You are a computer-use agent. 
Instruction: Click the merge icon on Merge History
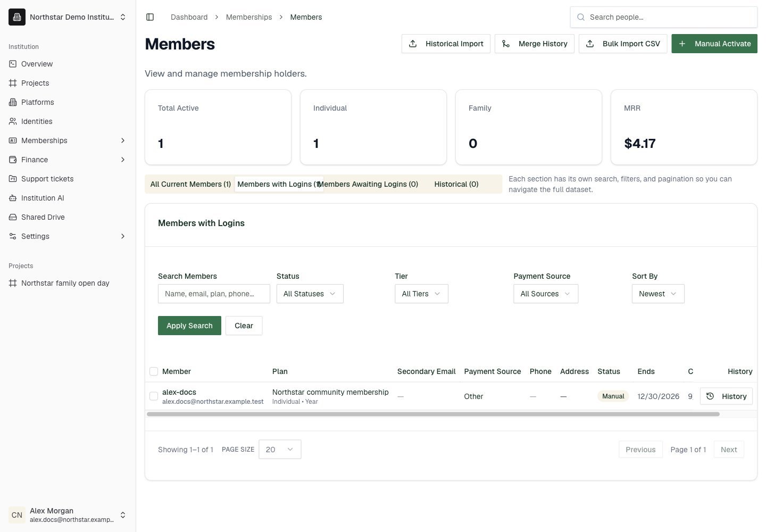(506, 44)
